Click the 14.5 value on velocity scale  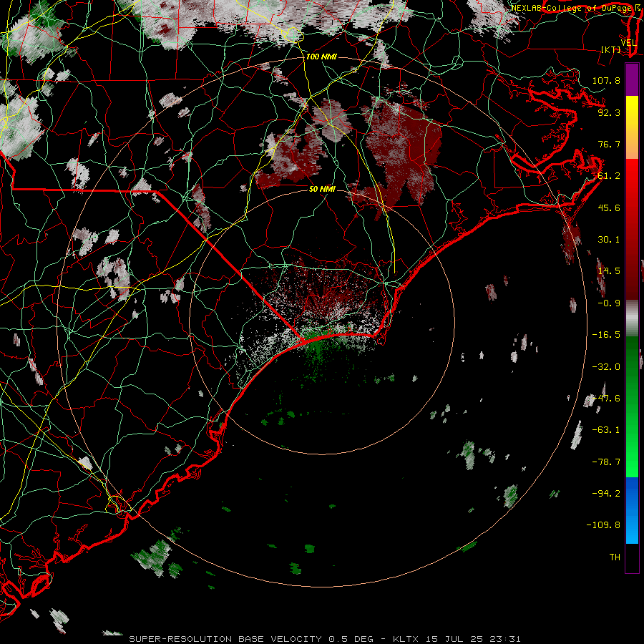(x=609, y=271)
